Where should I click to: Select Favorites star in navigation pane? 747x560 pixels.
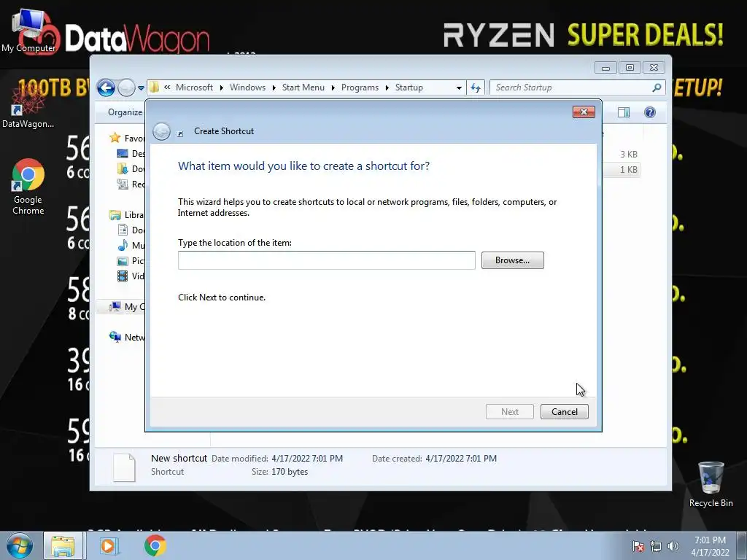(115, 138)
